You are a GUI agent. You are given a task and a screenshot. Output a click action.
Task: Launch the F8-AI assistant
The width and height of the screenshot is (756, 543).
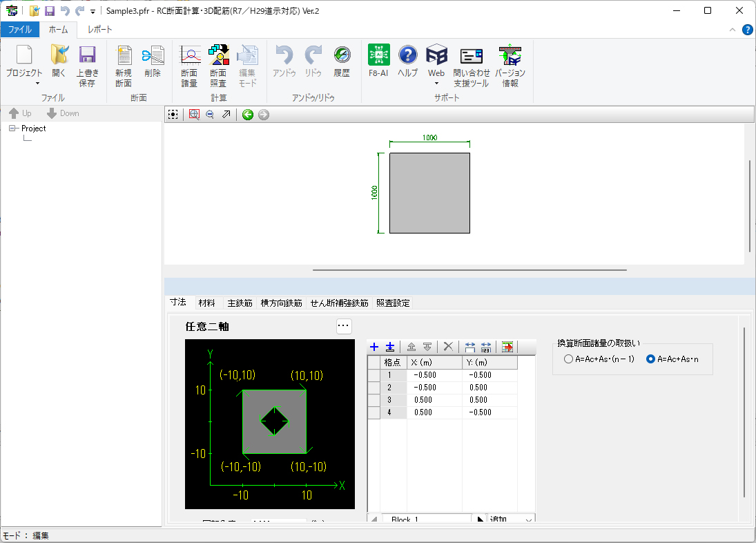point(378,61)
